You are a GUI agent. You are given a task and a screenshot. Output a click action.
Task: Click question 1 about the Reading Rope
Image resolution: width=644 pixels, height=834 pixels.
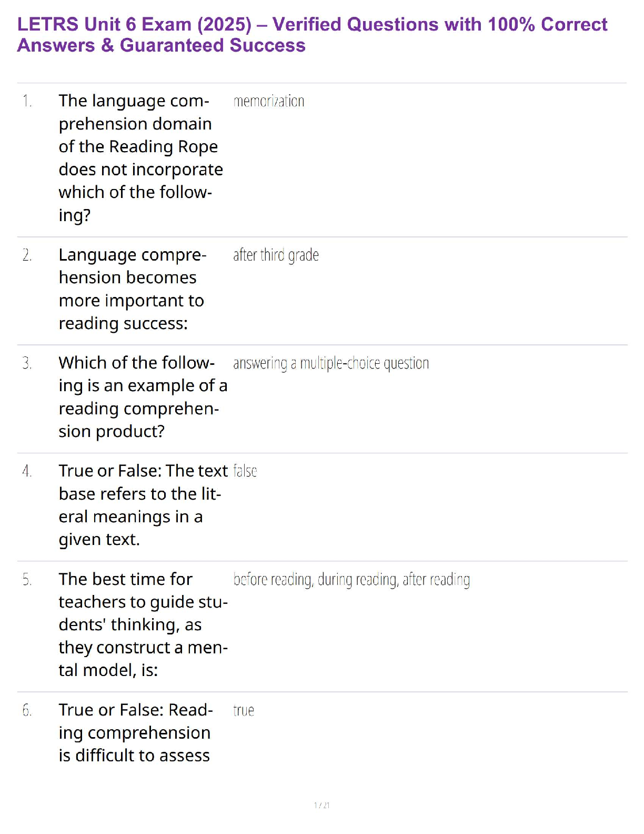click(x=140, y=157)
